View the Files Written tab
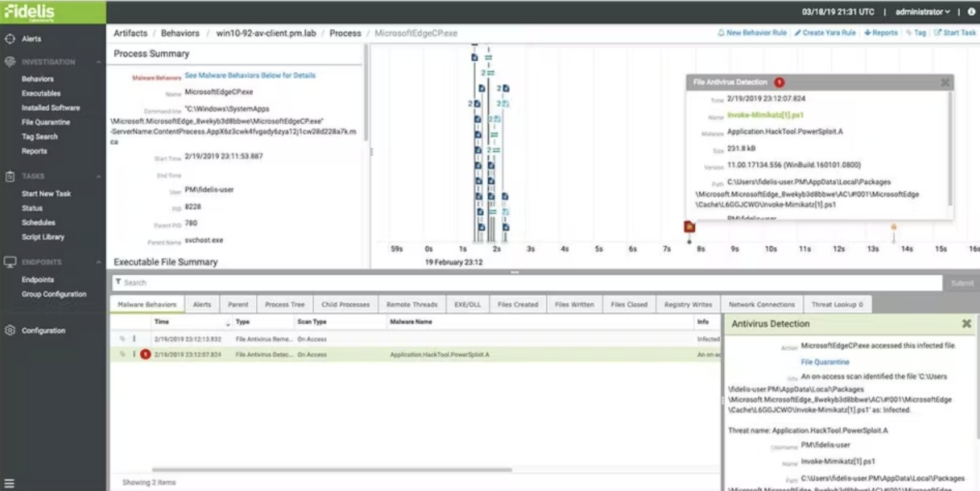The height and width of the screenshot is (491, 980). coord(574,305)
